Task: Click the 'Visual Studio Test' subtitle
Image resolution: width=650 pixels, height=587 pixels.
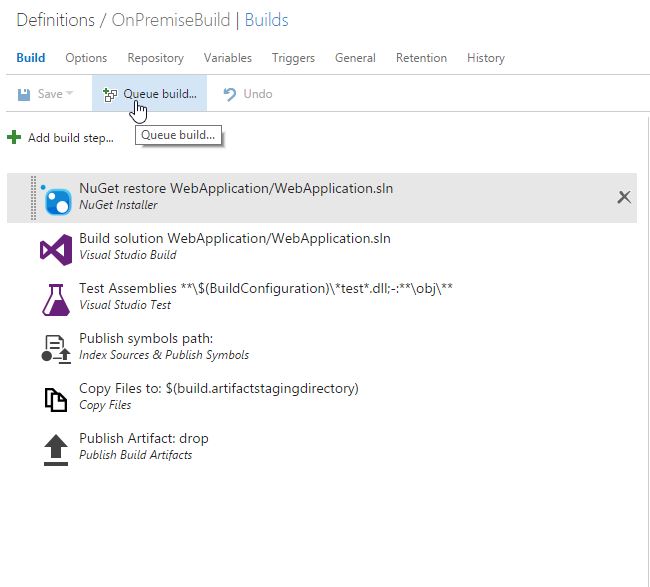Action: click(x=125, y=305)
